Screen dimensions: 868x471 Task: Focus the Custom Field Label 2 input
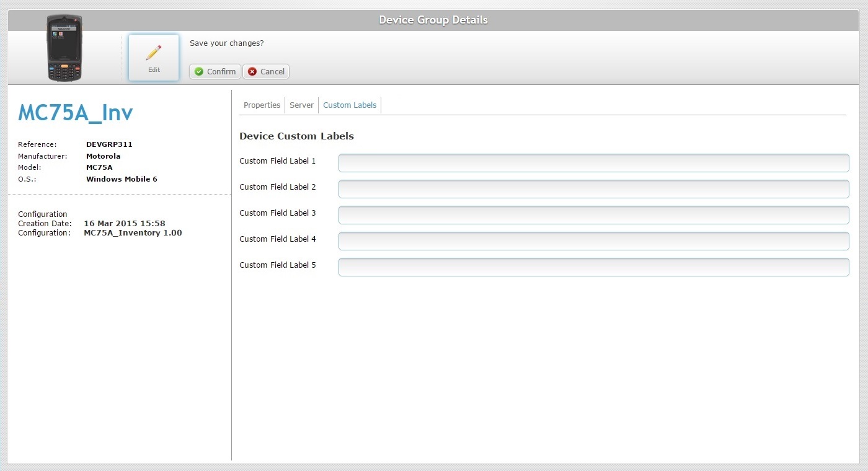(593, 189)
